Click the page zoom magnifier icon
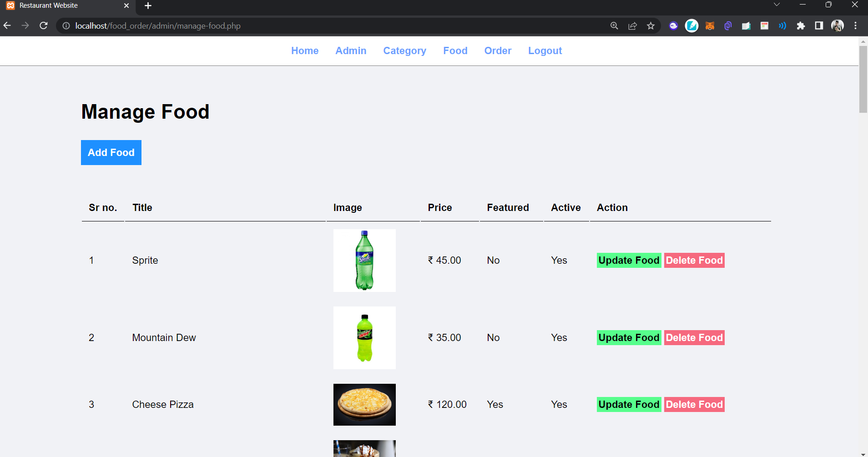The width and height of the screenshot is (868, 457). [614, 26]
